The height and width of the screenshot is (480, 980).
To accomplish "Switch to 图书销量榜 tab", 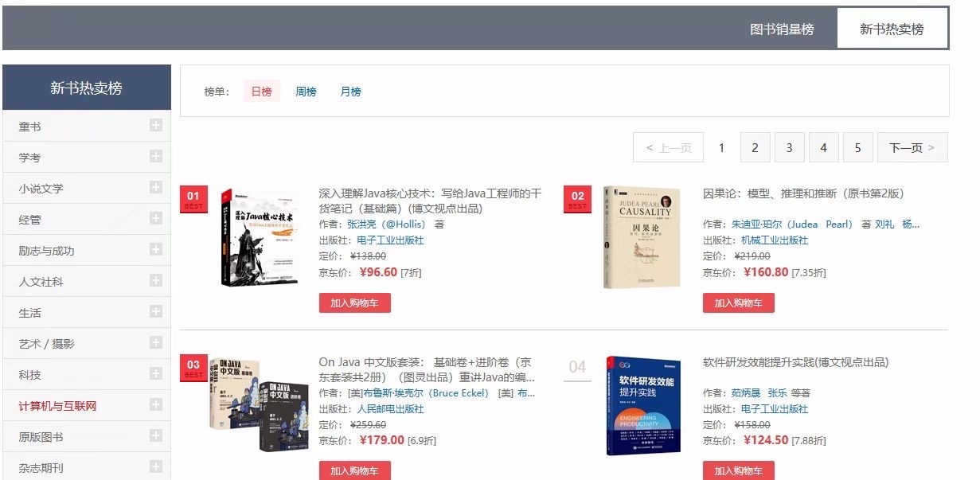I will 782,29.
